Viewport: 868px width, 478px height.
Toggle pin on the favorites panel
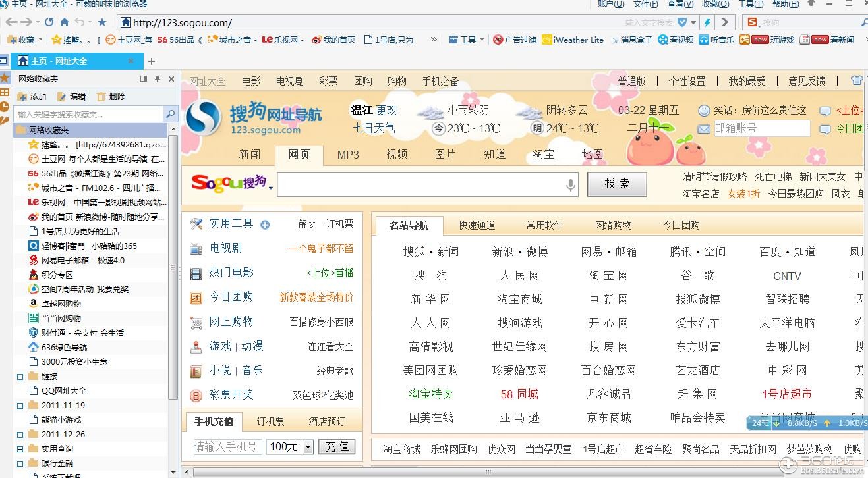point(158,78)
